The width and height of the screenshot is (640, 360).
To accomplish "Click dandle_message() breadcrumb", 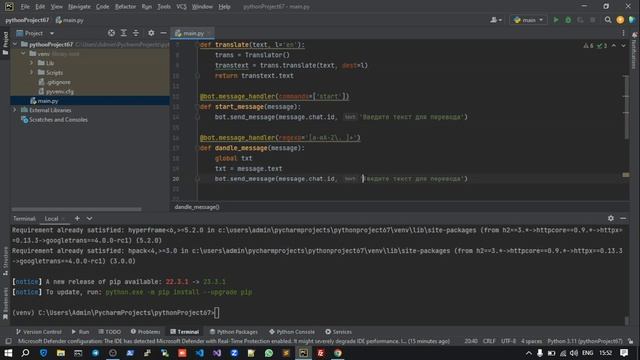I will point(197,207).
